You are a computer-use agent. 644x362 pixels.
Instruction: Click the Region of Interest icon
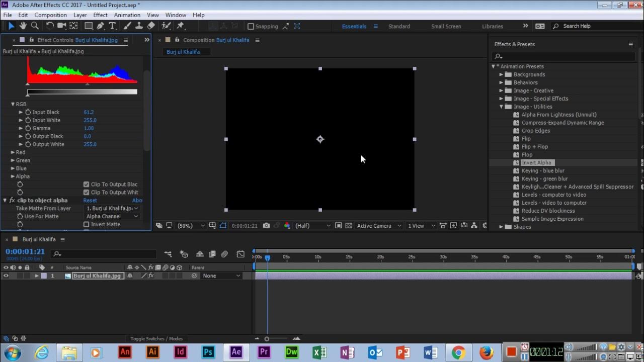click(x=339, y=226)
